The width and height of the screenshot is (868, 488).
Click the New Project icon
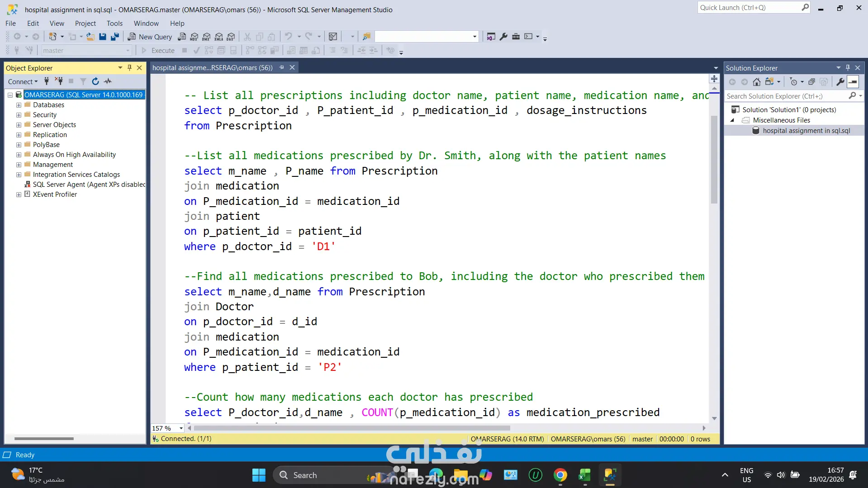(53, 37)
